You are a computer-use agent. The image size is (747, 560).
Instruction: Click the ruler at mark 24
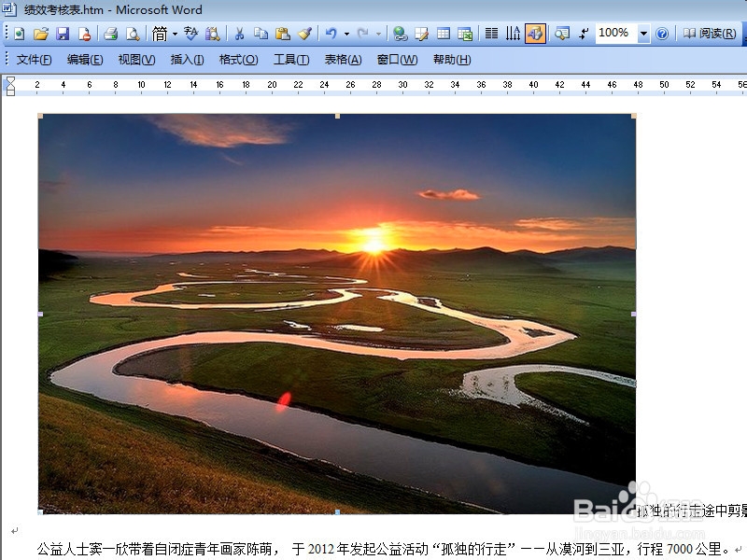(324, 85)
